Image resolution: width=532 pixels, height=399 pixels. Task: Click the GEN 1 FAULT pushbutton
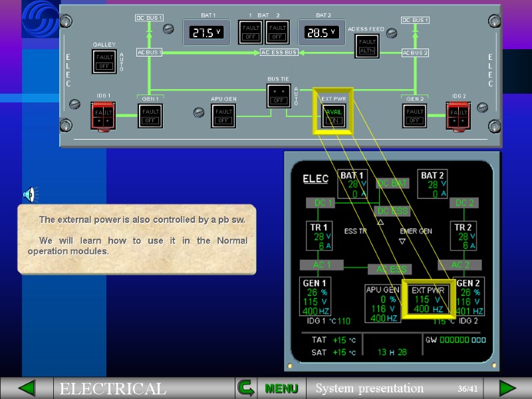click(150, 115)
